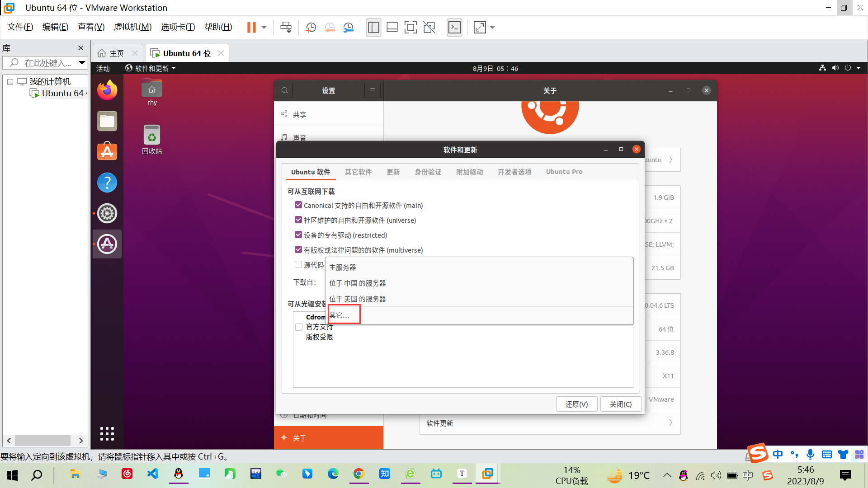Open Settings gear in the dock
868x488 pixels.
click(107, 213)
